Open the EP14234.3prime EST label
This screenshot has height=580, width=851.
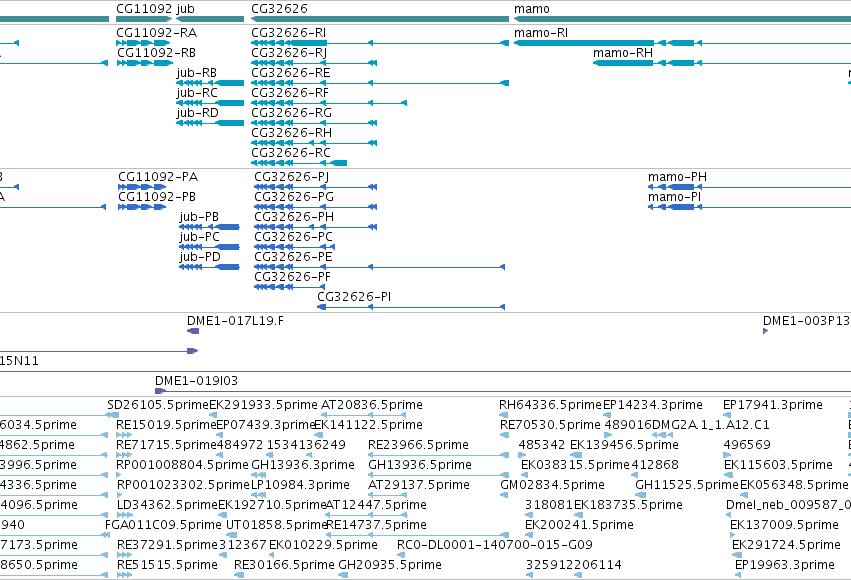pyautogui.click(x=653, y=405)
